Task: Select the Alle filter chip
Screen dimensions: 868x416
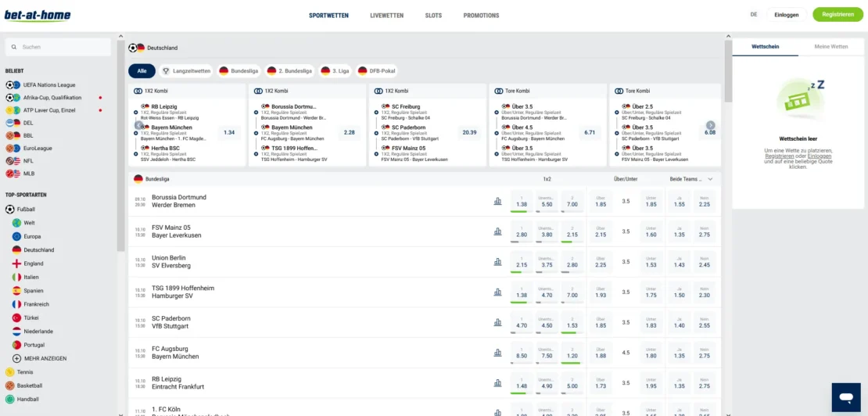Action: click(x=142, y=71)
